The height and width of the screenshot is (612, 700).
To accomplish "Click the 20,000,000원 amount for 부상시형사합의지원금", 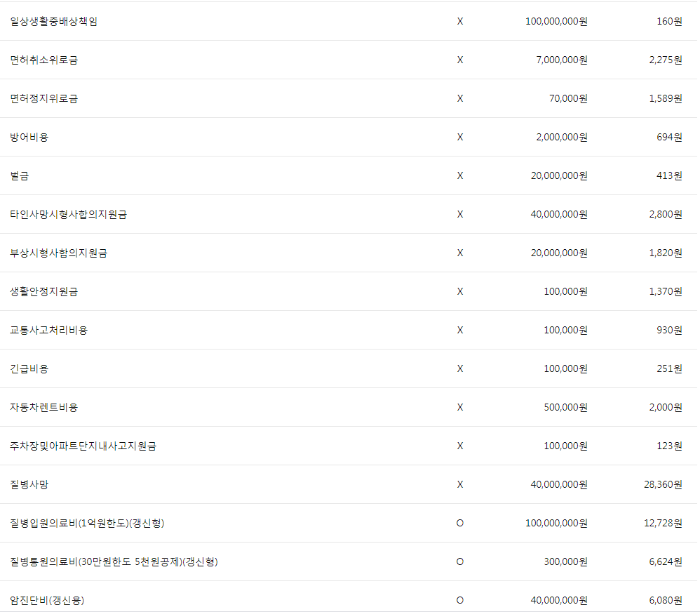I will pyautogui.click(x=560, y=253).
